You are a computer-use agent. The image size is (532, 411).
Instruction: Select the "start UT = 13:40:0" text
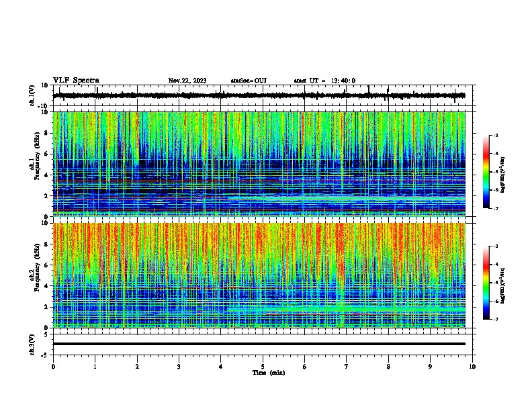click(x=324, y=81)
